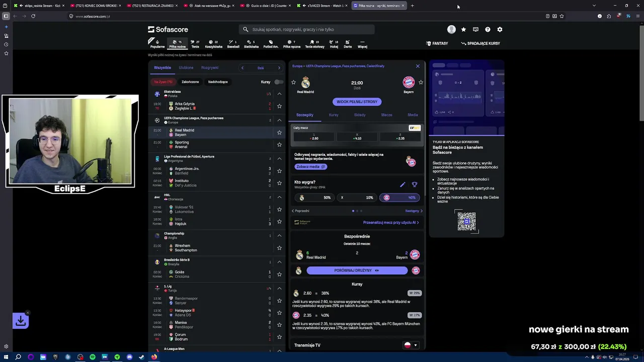Open the Popularne sports category

coord(157,44)
